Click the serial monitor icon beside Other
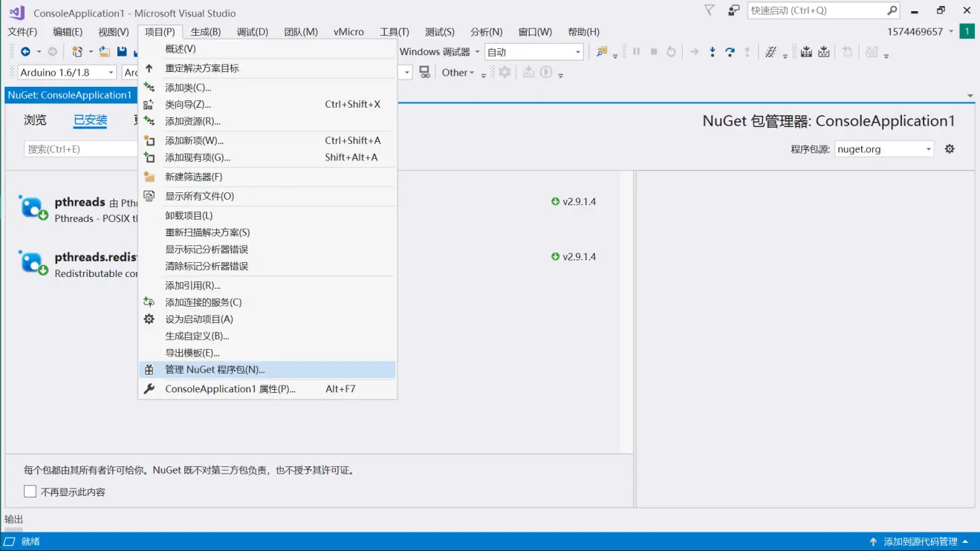The width and height of the screenshot is (980, 551). 424,72
